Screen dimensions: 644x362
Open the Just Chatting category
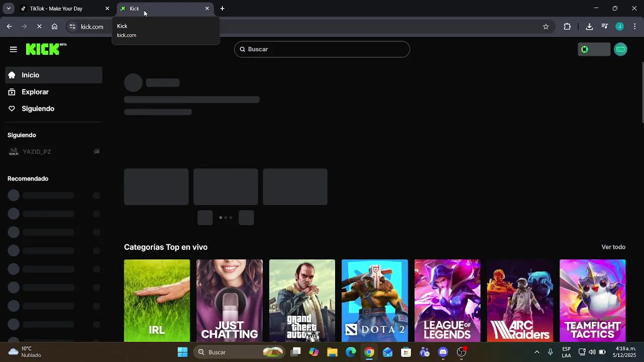[229, 301]
